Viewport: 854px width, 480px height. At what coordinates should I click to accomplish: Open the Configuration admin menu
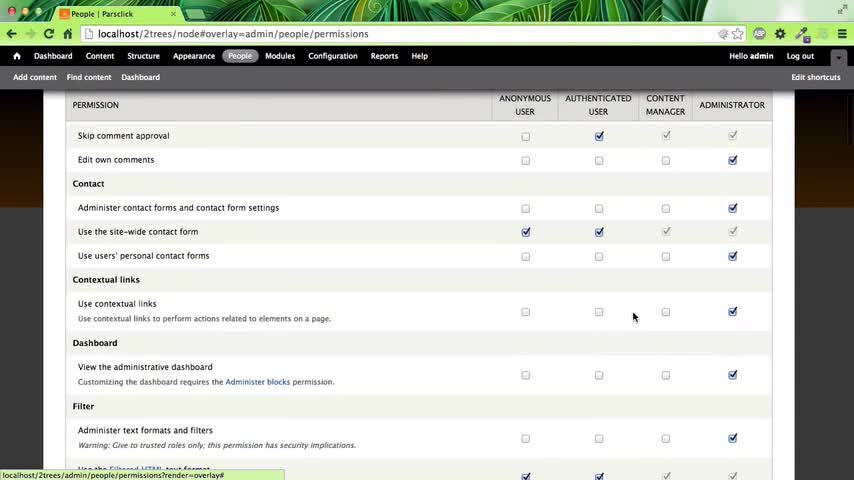click(x=333, y=56)
